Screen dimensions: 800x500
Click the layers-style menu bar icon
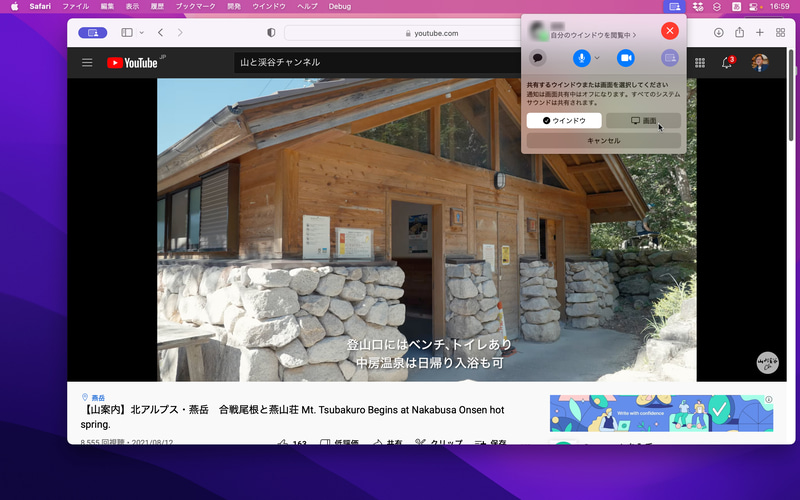717,7
